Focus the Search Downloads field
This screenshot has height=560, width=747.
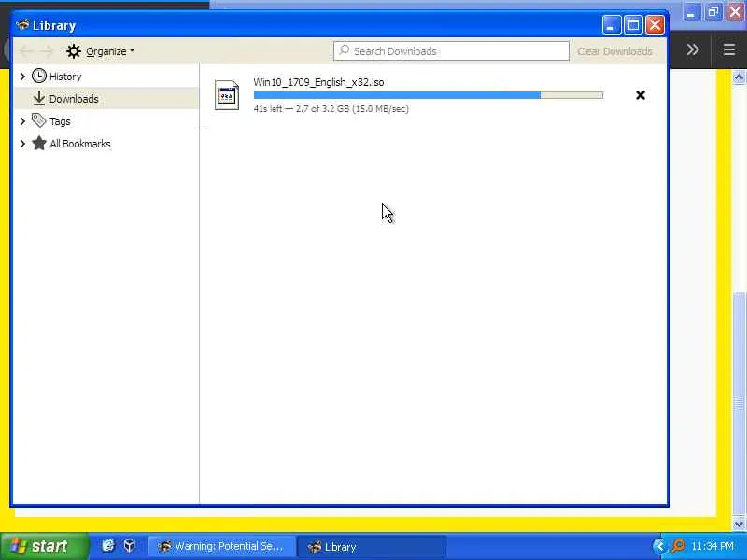(x=451, y=51)
